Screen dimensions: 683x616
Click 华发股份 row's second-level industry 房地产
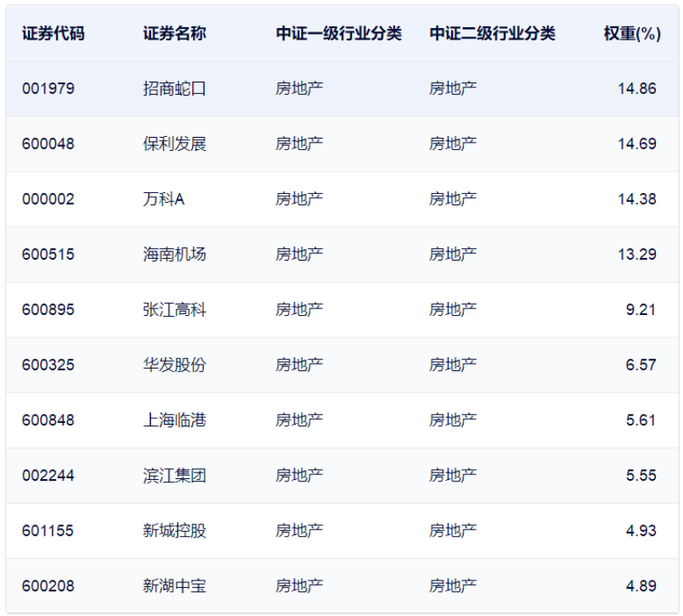click(453, 364)
